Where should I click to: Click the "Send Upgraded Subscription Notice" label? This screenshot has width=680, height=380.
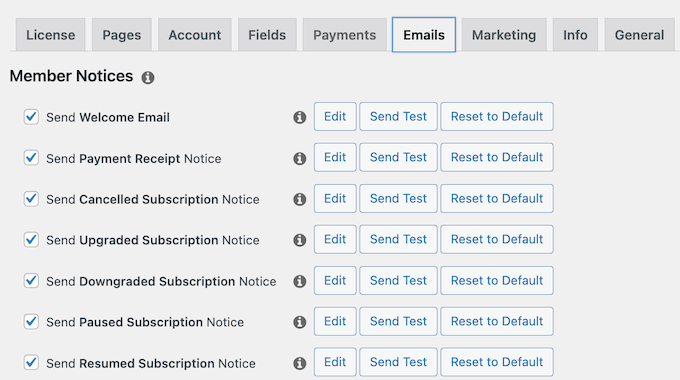point(153,240)
